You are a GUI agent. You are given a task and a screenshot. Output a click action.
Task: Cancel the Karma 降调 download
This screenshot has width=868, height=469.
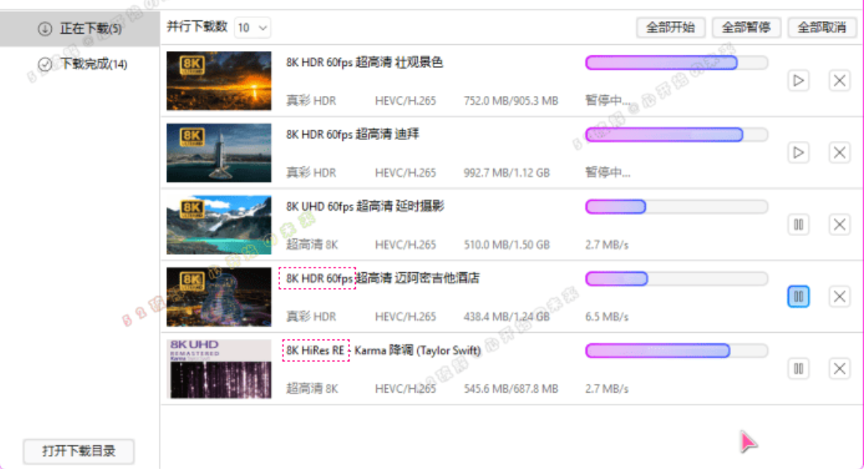(839, 368)
